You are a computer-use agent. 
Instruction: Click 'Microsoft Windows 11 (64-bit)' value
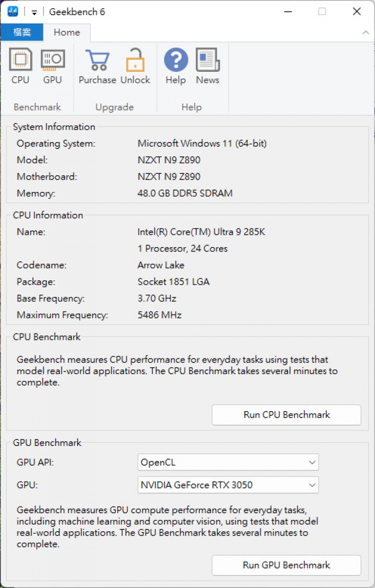[202, 143]
